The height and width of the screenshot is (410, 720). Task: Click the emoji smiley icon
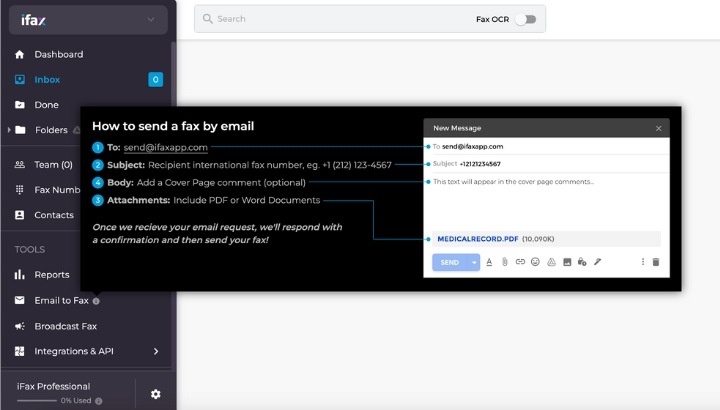[x=535, y=262]
